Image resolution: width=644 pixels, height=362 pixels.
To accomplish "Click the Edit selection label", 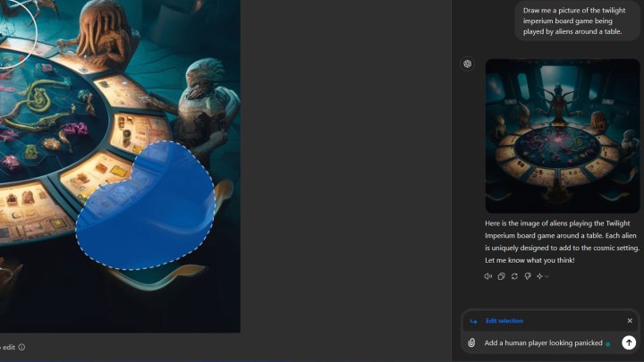I will coord(504,321).
